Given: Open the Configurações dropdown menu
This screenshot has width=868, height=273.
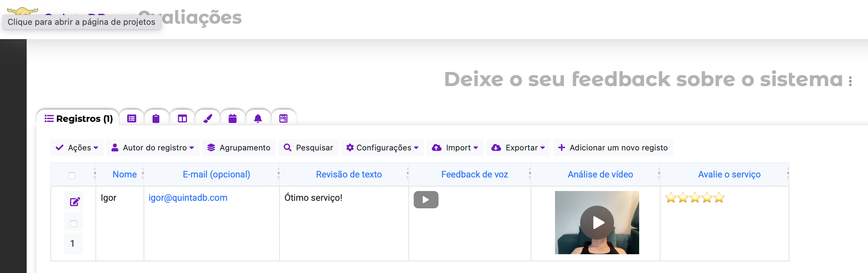Looking at the screenshot, I should 383,148.
